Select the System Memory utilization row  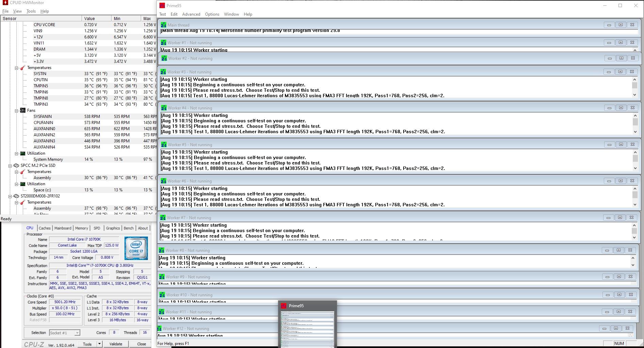[79, 159]
